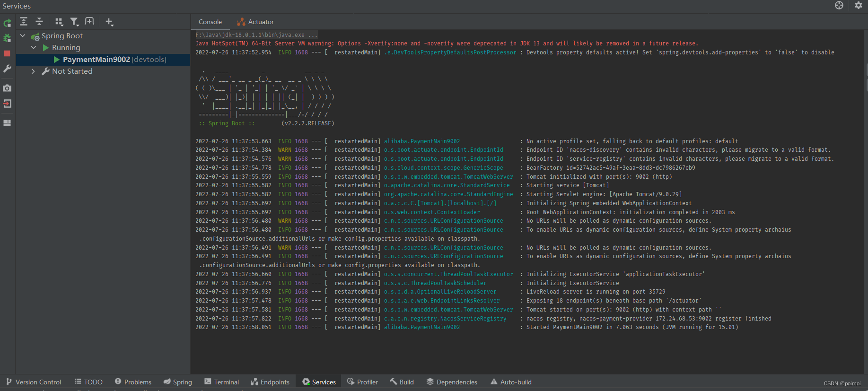
Task: Click o.s.cloud.context.scope.GenericScope logger text
Action: (x=443, y=168)
